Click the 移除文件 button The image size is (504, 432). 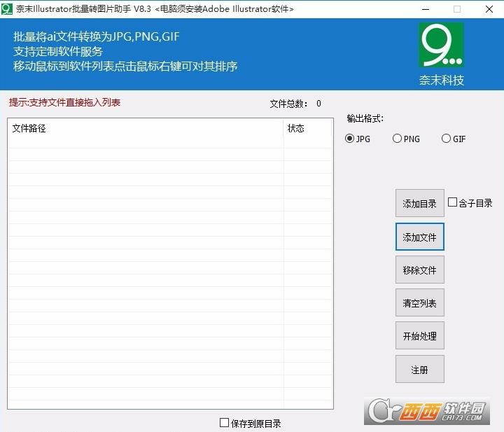click(x=420, y=270)
